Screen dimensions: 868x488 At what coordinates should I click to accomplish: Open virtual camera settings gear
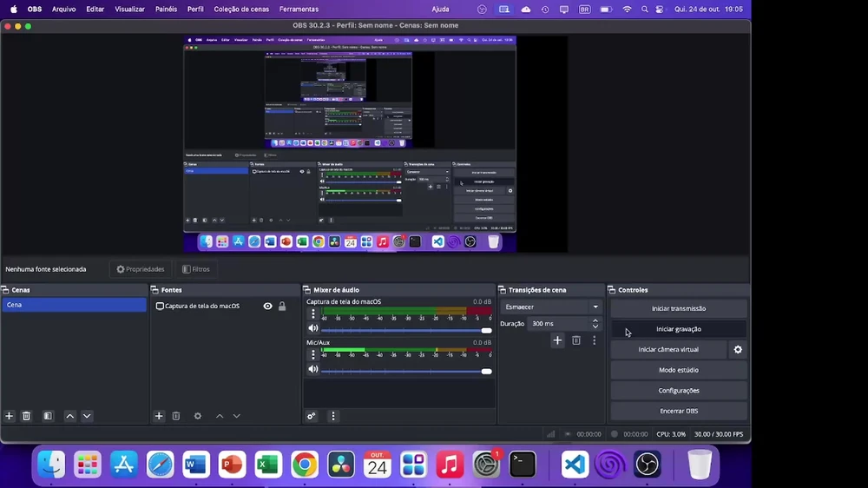click(738, 350)
